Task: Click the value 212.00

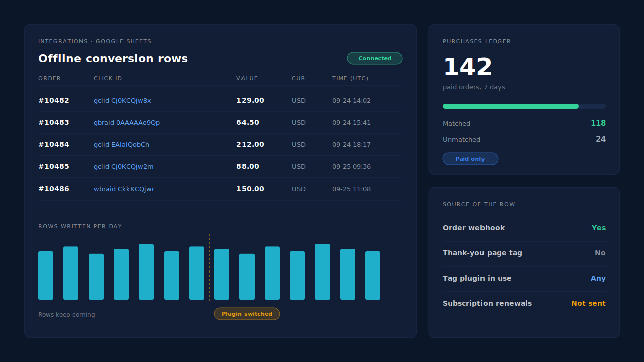Action: (250, 145)
